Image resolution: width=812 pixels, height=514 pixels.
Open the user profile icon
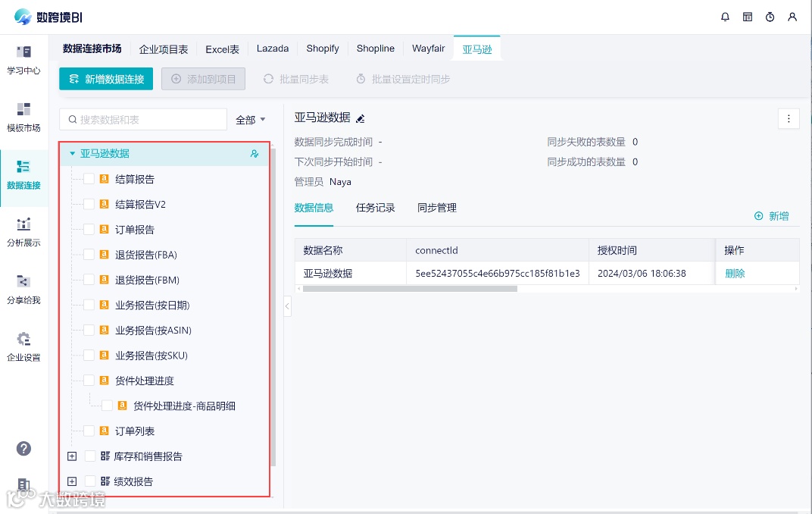pos(792,17)
